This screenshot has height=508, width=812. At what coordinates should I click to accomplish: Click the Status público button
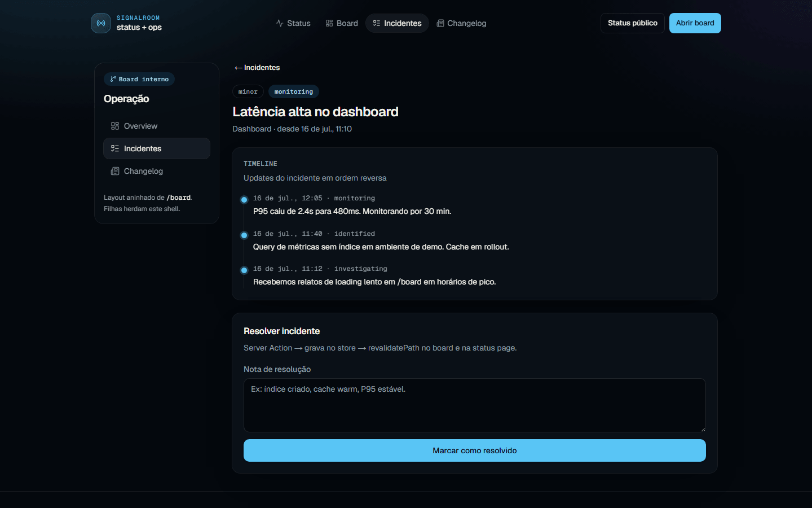point(633,23)
